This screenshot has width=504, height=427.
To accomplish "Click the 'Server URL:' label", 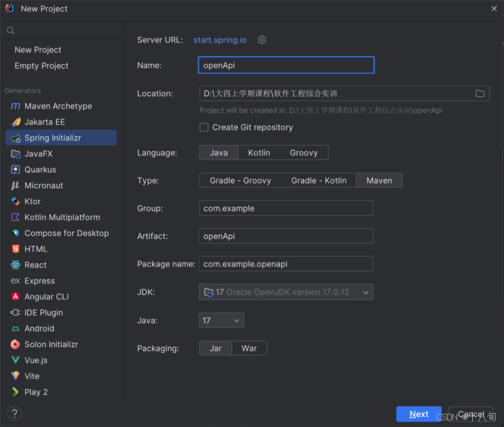I will (160, 40).
